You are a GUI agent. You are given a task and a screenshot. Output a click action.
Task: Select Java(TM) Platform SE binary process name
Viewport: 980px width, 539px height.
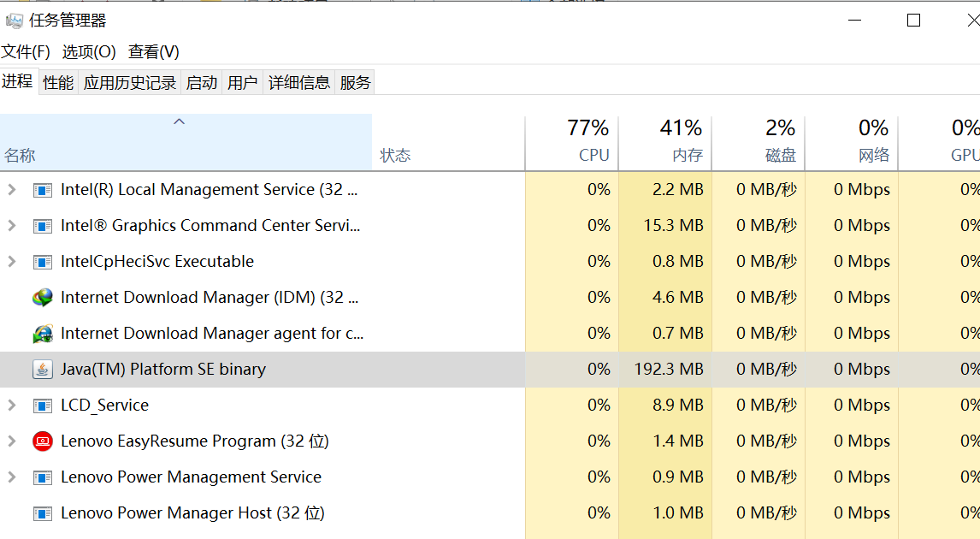pos(163,370)
